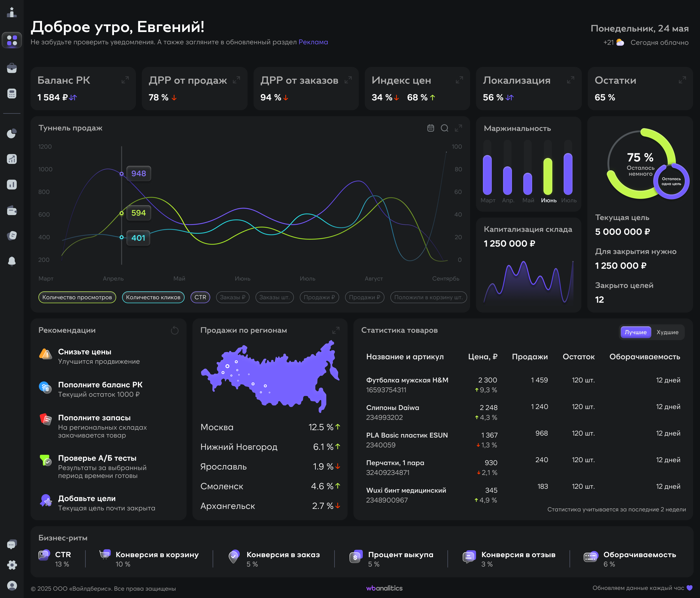Open the user profile icon in sidebar
700x598 pixels.
(x=12, y=585)
